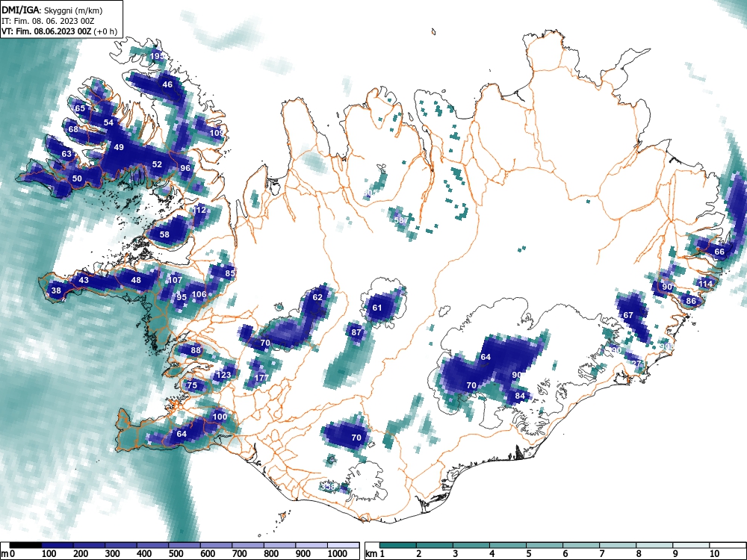The image size is (747, 560).
Task: Click the '1000' tick on the metre legend
Action: (x=338, y=554)
